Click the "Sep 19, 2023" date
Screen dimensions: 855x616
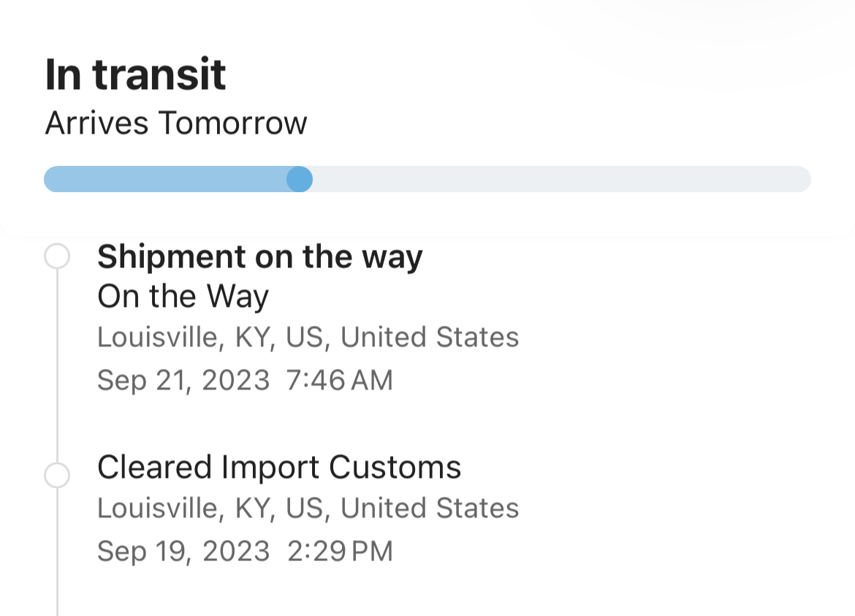(x=183, y=551)
